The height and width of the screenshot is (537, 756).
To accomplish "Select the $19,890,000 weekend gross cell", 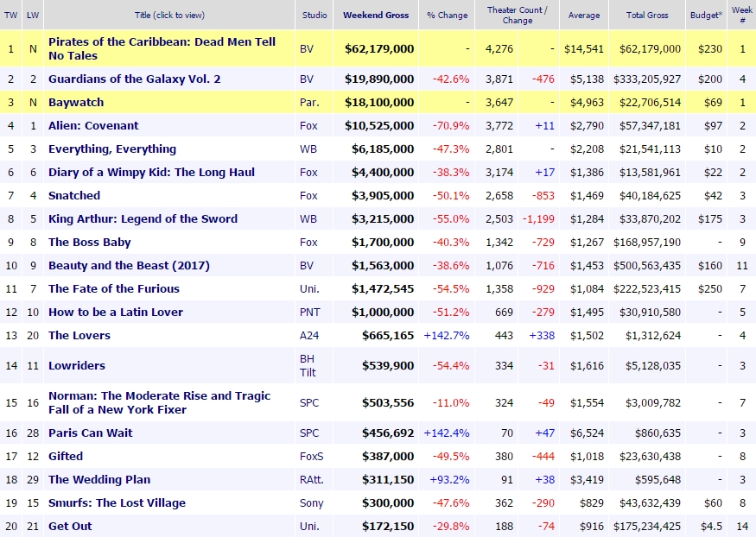I will click(379, 79).
